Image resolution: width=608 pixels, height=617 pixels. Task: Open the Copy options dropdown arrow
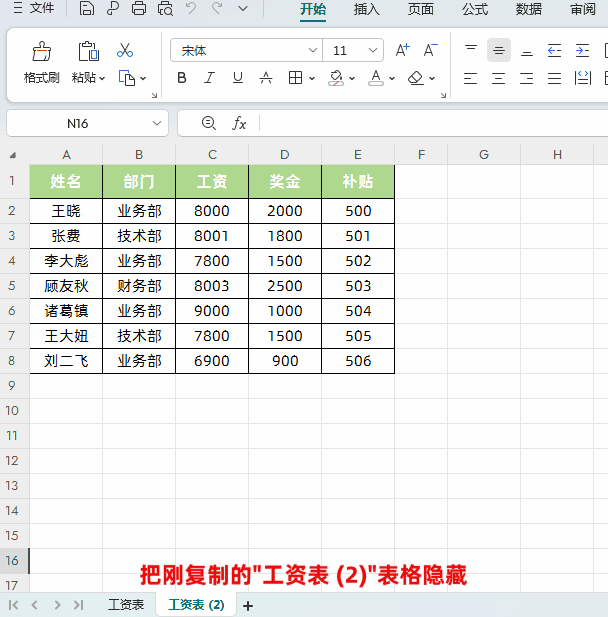point(143,78)
